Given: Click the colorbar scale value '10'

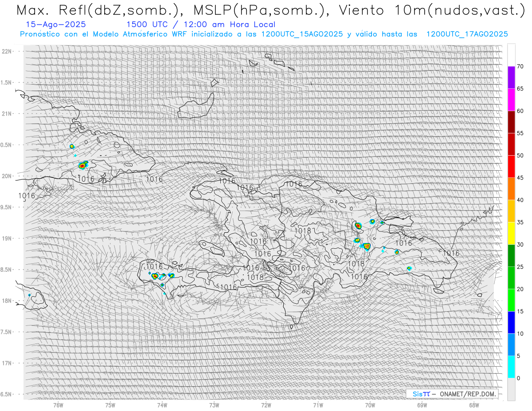Looking at the screenshot, I should pos(520,333).
